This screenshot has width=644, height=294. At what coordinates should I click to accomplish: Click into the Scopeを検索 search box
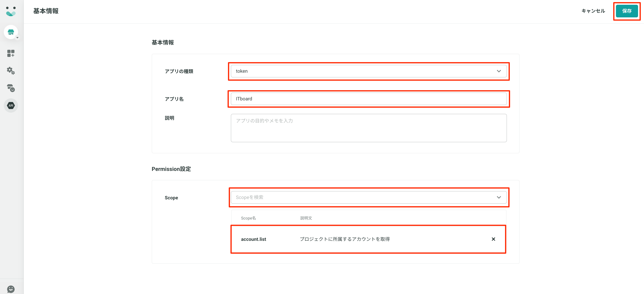click(x=363, y=197)
